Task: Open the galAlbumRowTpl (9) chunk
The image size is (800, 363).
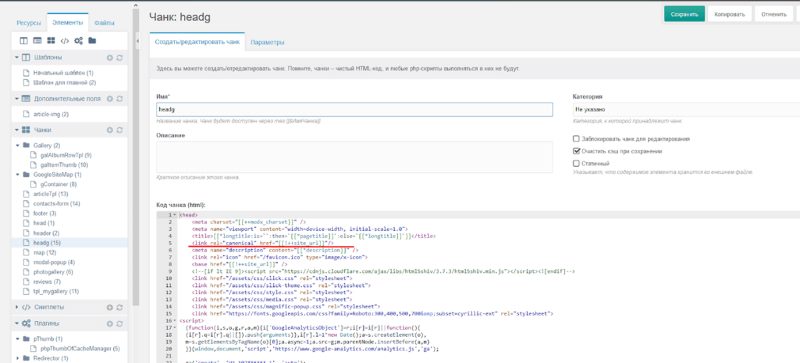Action: point(66,155)
